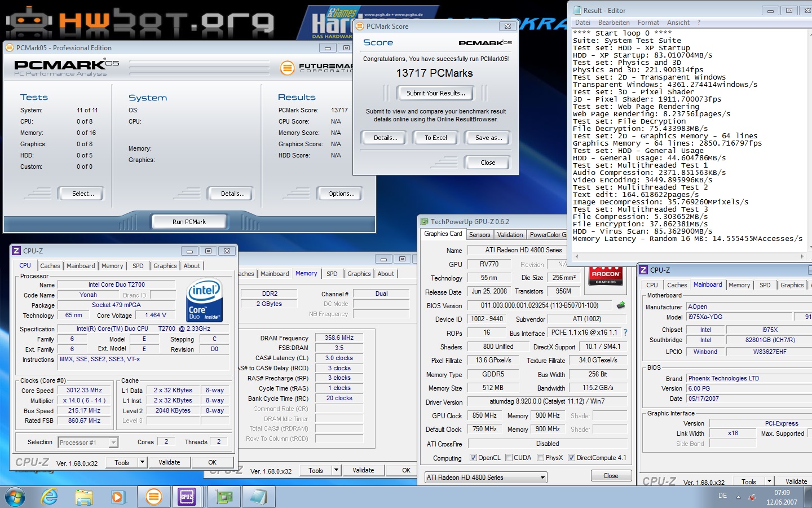This screenshot has width=812, height=508.
Task: Click Save as... in PCMark Score
Action: 488,138
